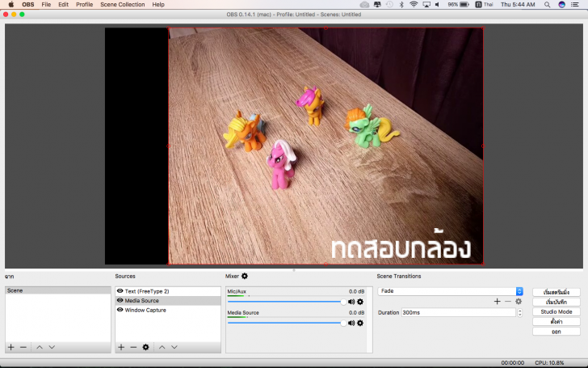Open the Thai input source menu

point(484,5)
